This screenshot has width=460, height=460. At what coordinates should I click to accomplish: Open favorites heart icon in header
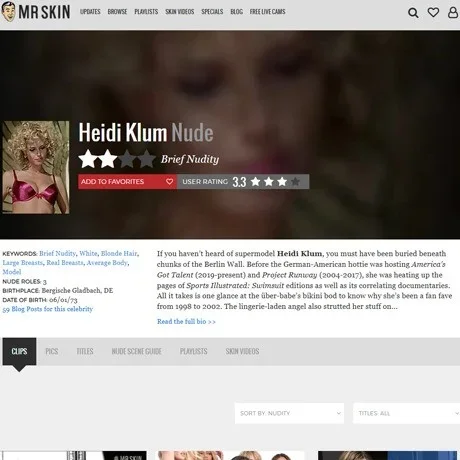pos(433,12)
